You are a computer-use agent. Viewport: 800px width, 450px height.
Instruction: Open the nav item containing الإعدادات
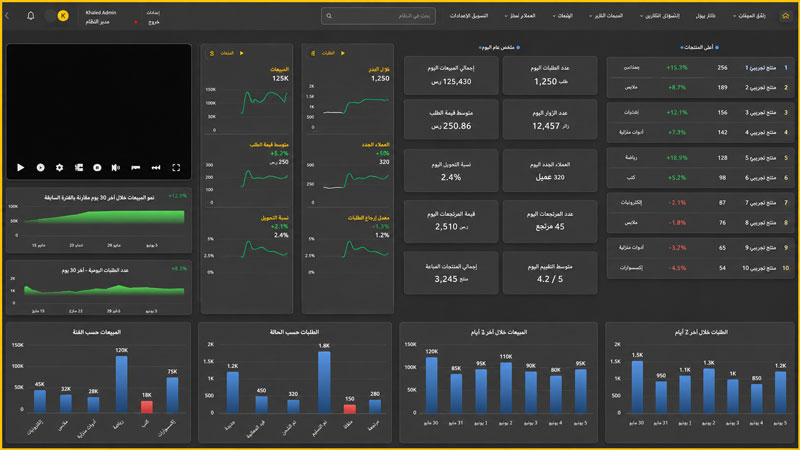point(469,16)
